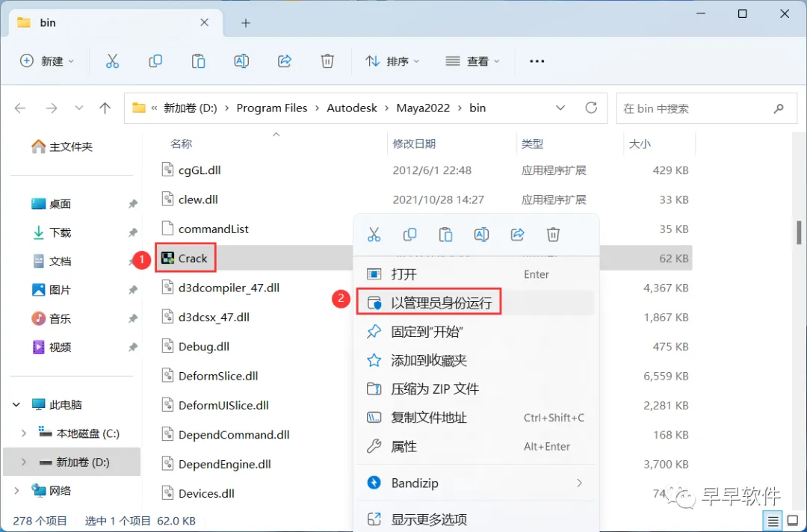Click the Rename icon in the Explorer toolbar
The image size is (807, 532).
click(241, 61)
